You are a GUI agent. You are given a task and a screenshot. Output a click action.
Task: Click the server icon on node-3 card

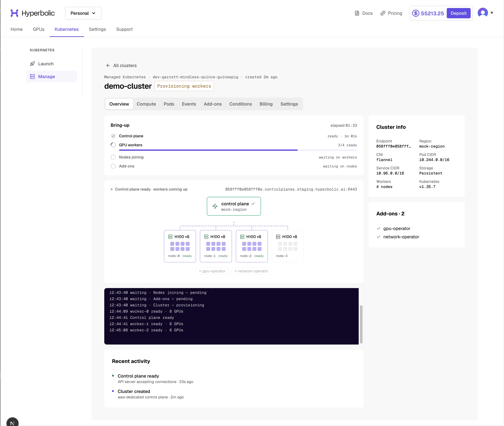click(x=278, y=237)
